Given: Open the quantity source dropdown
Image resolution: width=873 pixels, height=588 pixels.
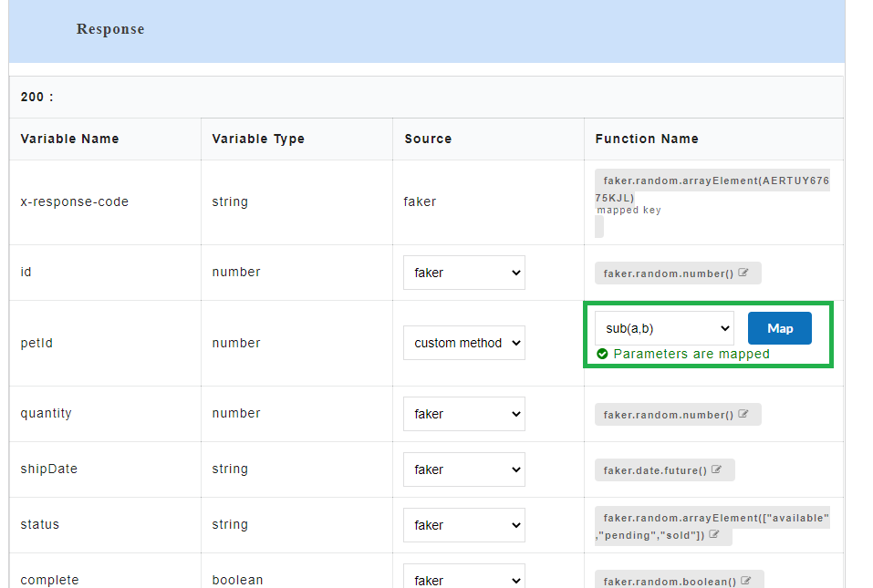Looking at the screenshot, I should click(x=464, y=414).
